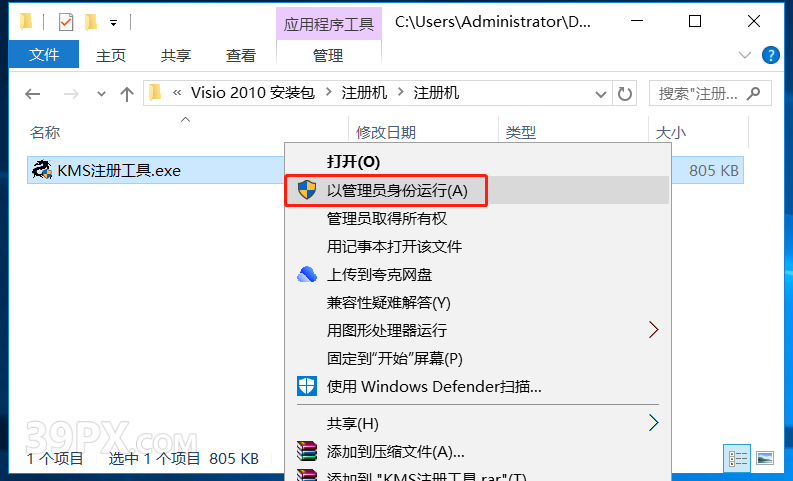Switch to the details view layout icon
The width and height of the screenshot is (793, 481).
737,458
